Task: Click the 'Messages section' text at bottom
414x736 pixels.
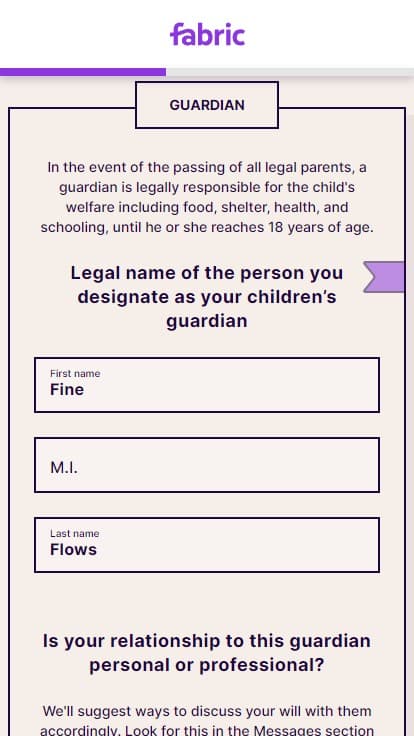Action: click(314, 730)
